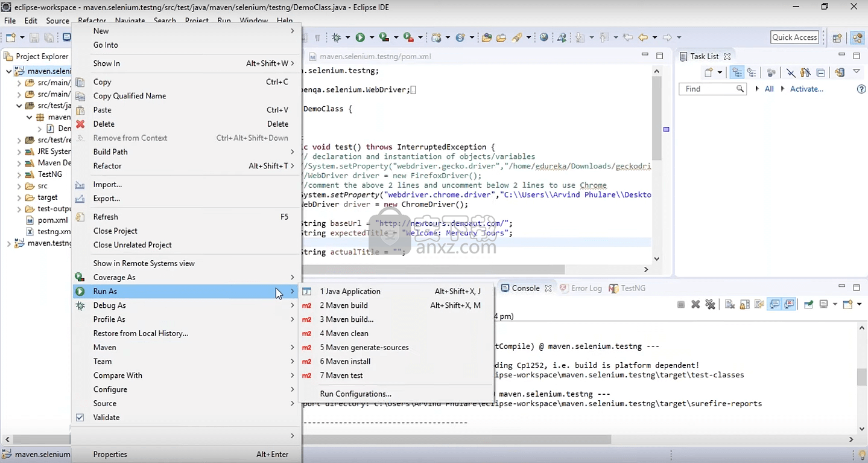The width and height of the screenshot is (868, 463).
Task: Click the Coverage launch toolbar icon
Action: [384, 37]
